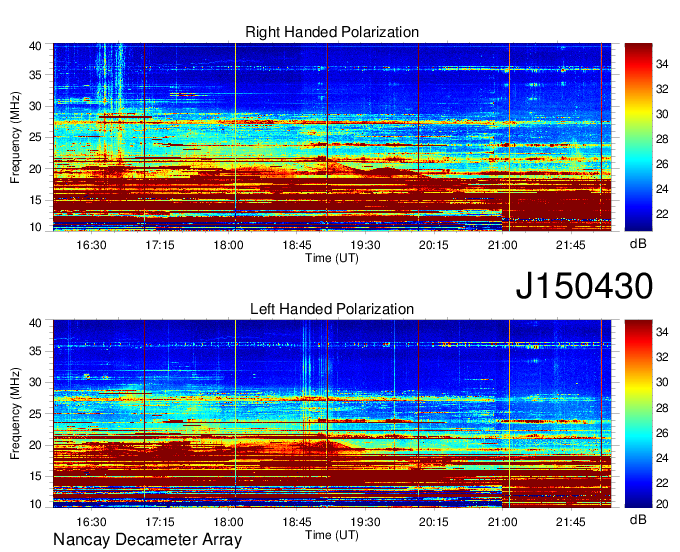Click the 28 value on top colorbar
The height and width of the screenshot is (552, 680).
(x=662, y=140)
